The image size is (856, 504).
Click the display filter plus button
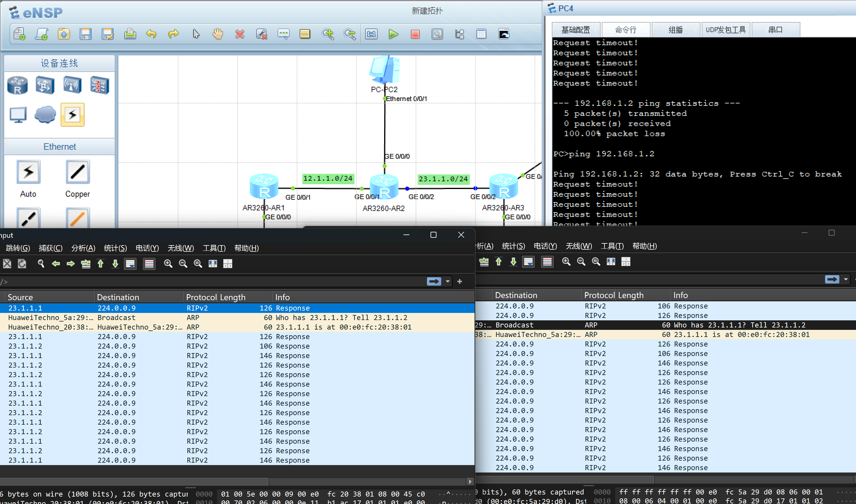pyautogui.click(x=459, y=281)
